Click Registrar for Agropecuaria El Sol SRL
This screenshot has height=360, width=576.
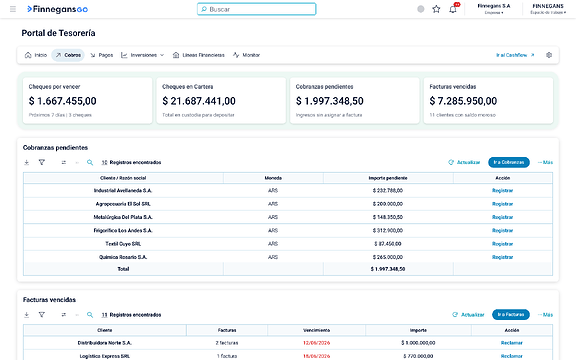503,204
